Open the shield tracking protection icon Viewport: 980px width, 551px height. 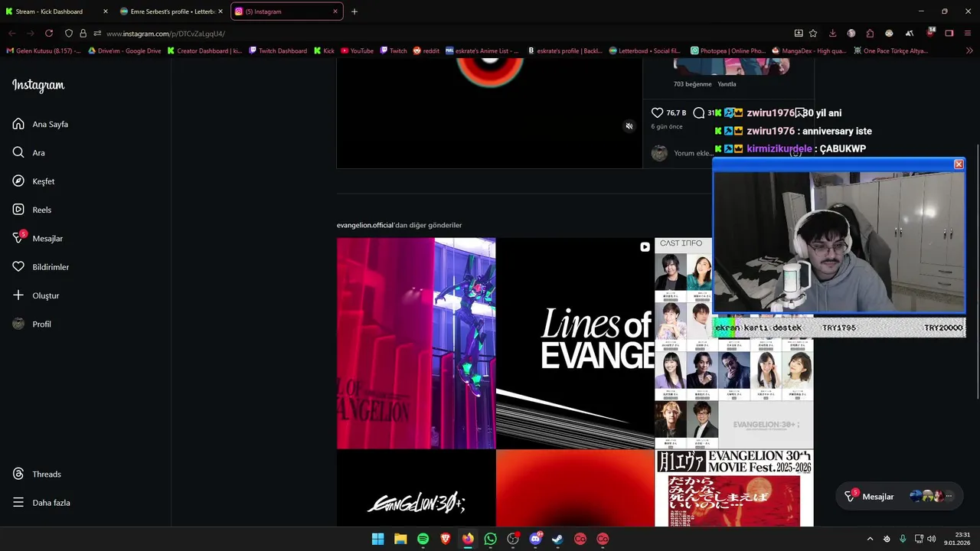click(68, 34)
